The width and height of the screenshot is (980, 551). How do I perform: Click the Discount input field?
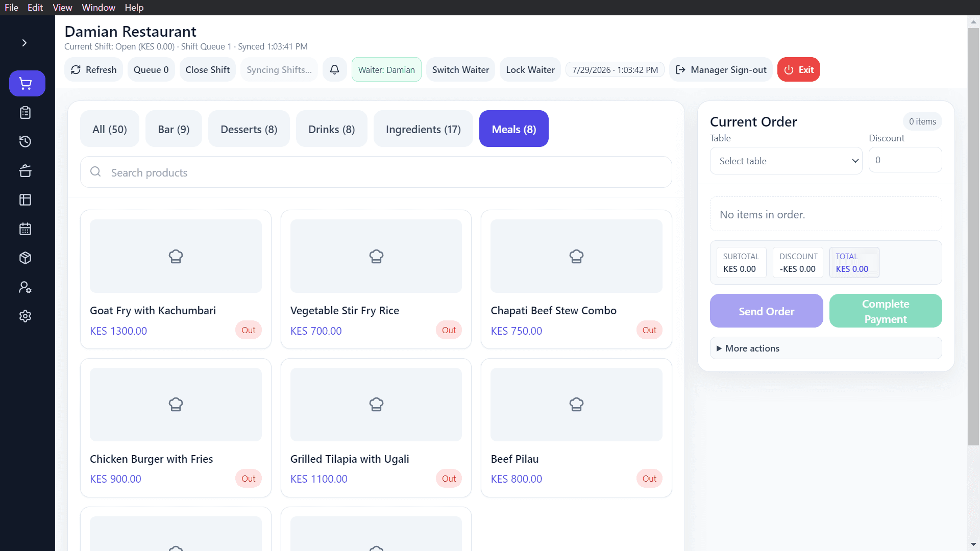tap(905, 160)
